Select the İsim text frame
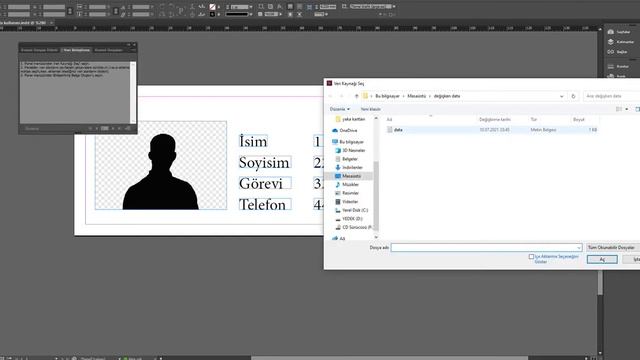The width and height of the screenshot is (640, 360). tap(253, 141)
